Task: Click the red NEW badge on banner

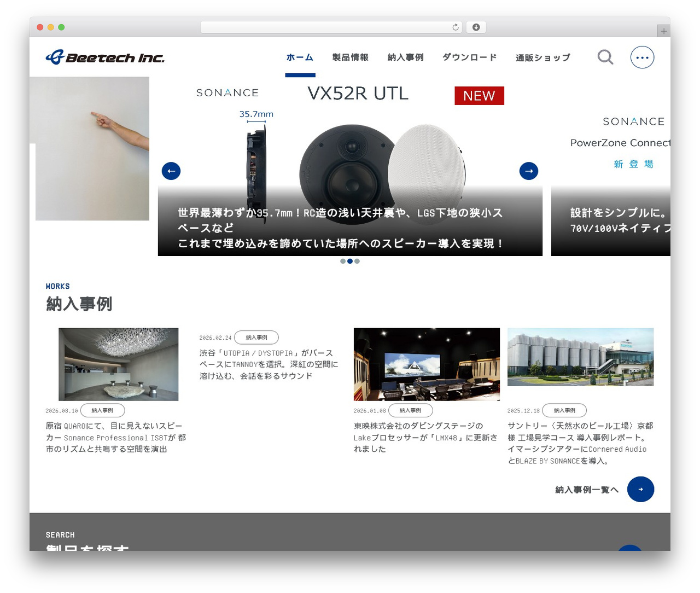Action: point(479,96)
